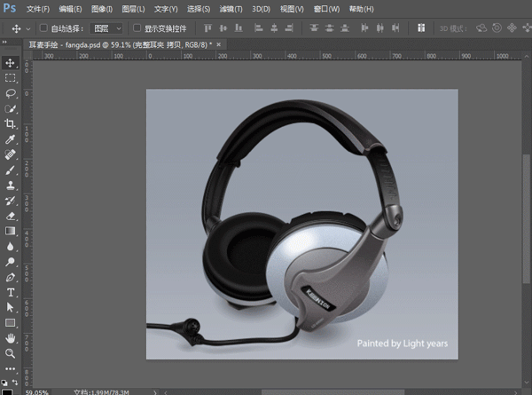This screenshot has width=532, height=395.
Task: Select the Clone Stamp tool
Action: pos(10,186)
